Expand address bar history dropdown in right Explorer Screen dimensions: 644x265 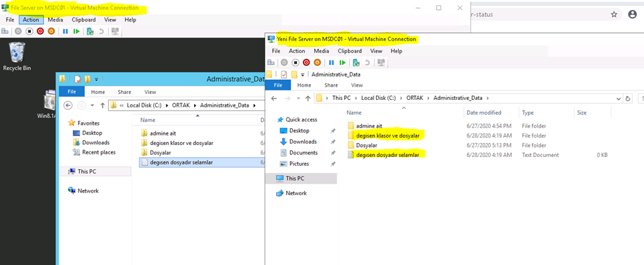click(618, 99)
